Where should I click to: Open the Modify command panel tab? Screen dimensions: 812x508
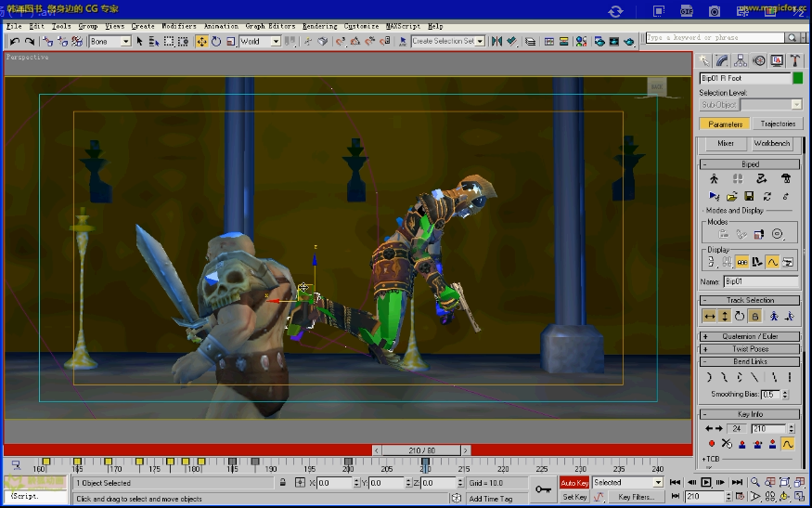pos(722,61)
